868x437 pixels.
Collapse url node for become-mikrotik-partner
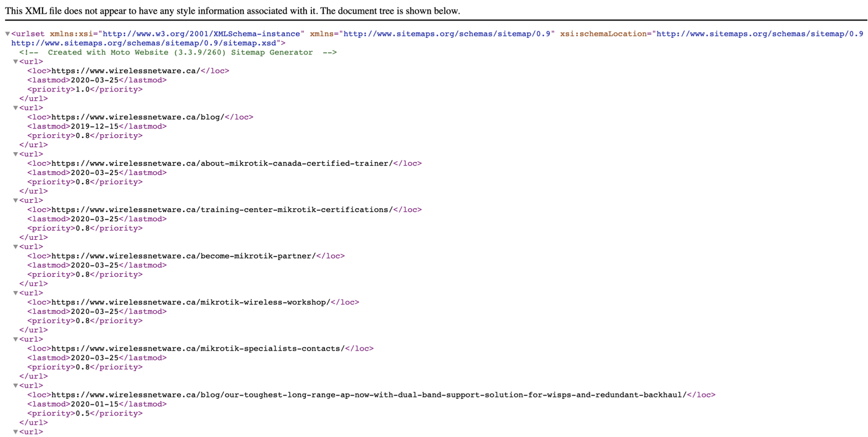pyautogui.click(x=15, y=247)
